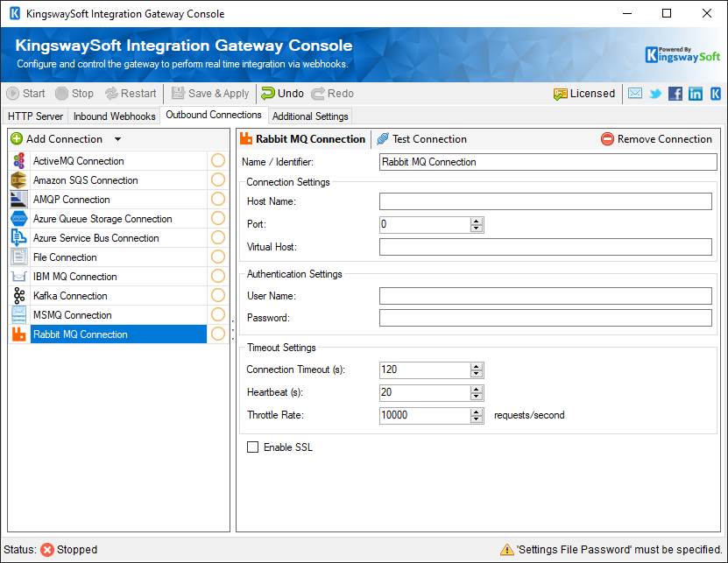Open the LinkedIn icon
Screen dimensions: 728x563
(695, 94)
